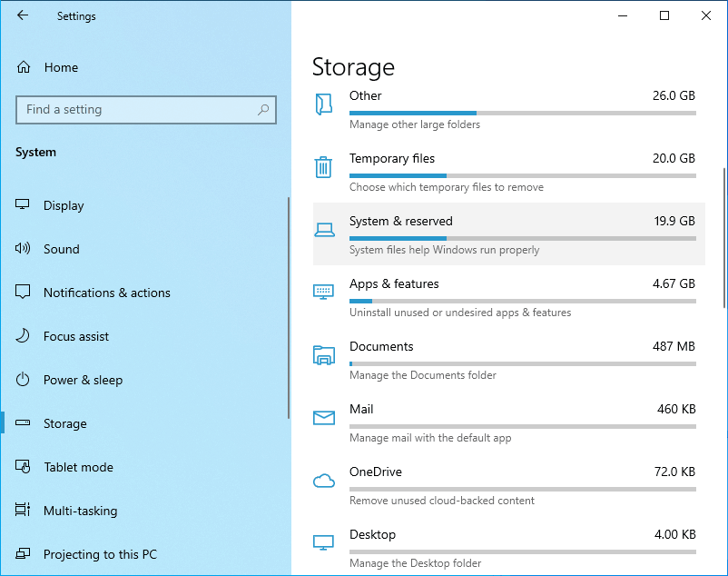Open System & reserved category

point(509,233)
